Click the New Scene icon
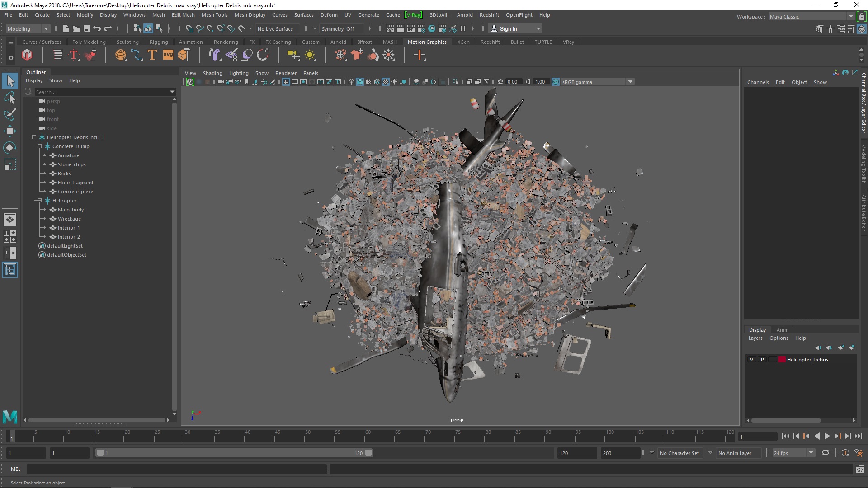 [x=66, y=28]
